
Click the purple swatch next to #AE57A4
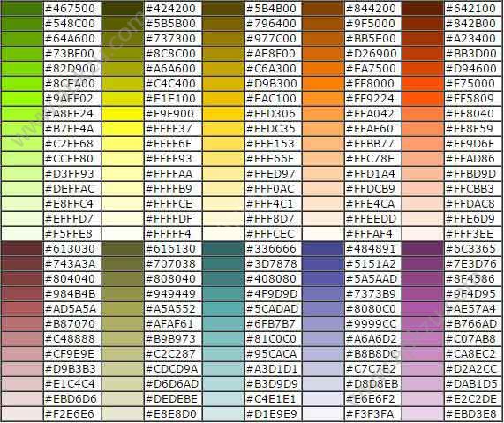[423, 309]
